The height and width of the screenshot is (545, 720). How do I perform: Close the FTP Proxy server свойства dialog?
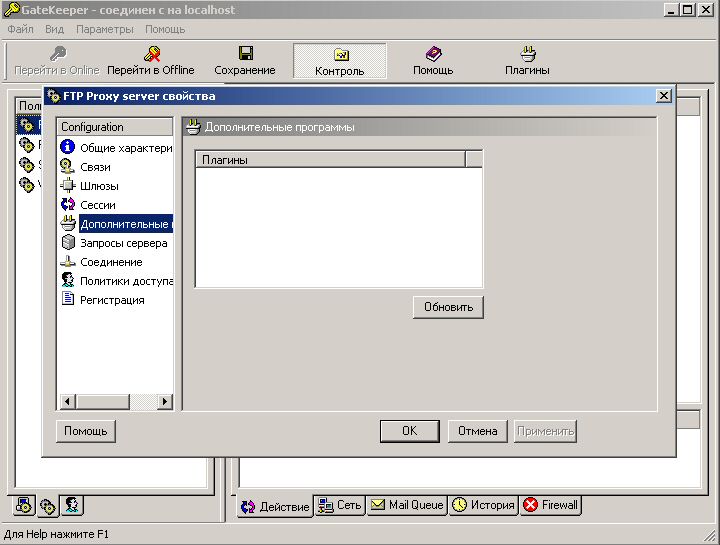[x=664, y=96]
